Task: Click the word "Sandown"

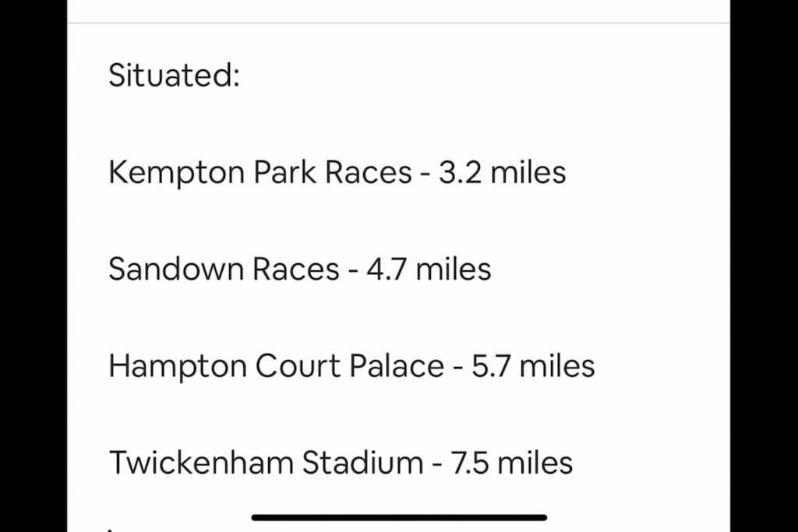Action: coord(176,269)
